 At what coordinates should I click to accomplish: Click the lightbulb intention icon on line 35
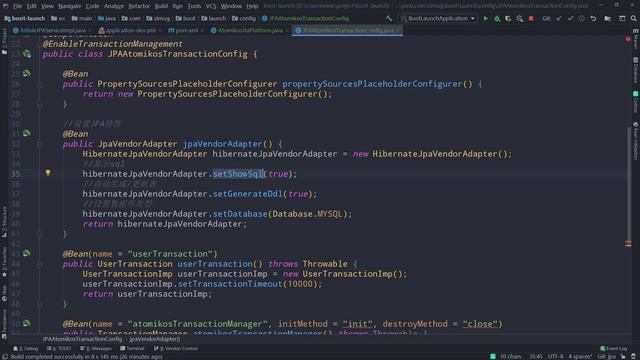[48, 173]
